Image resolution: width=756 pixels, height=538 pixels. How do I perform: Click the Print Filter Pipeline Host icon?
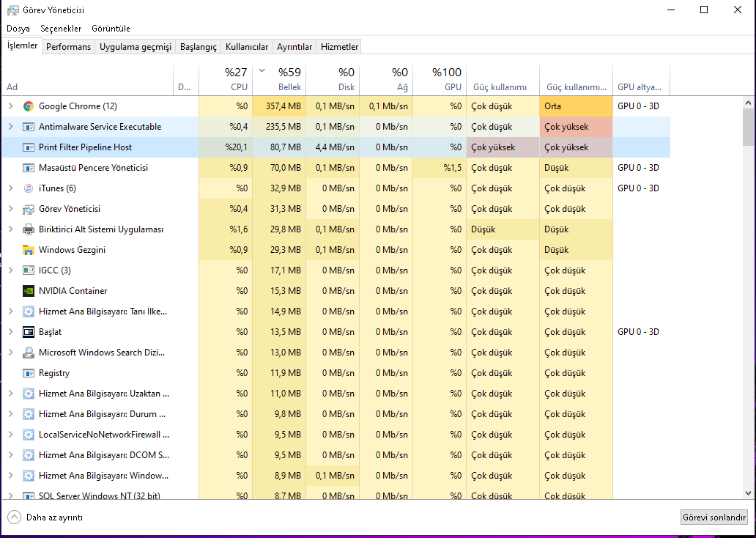pyautogui.click(x=29, y=147)
